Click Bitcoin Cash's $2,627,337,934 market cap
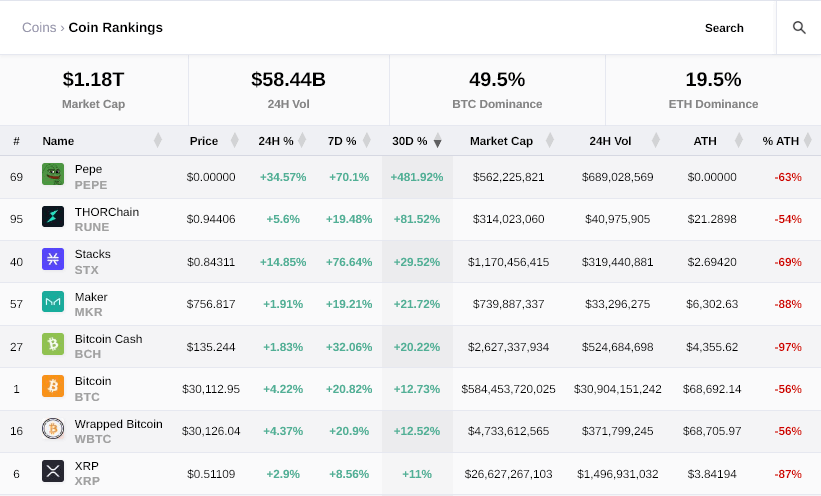 [508, 347]
